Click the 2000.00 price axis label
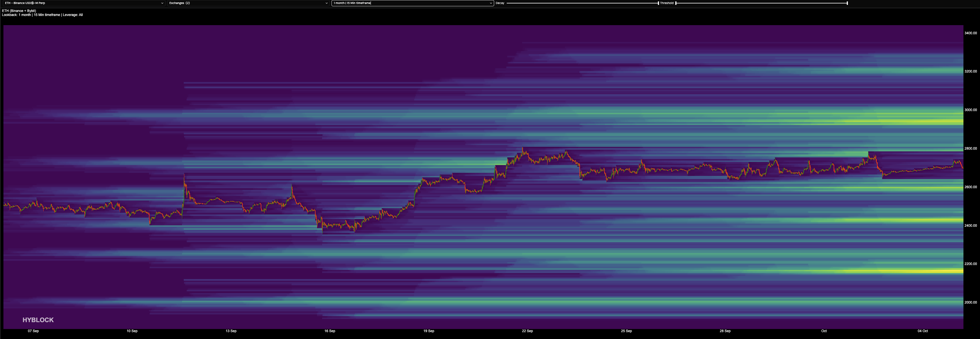The height and width of the screenshot is (339, 980). pyautogui.click(x=971, y=302)
